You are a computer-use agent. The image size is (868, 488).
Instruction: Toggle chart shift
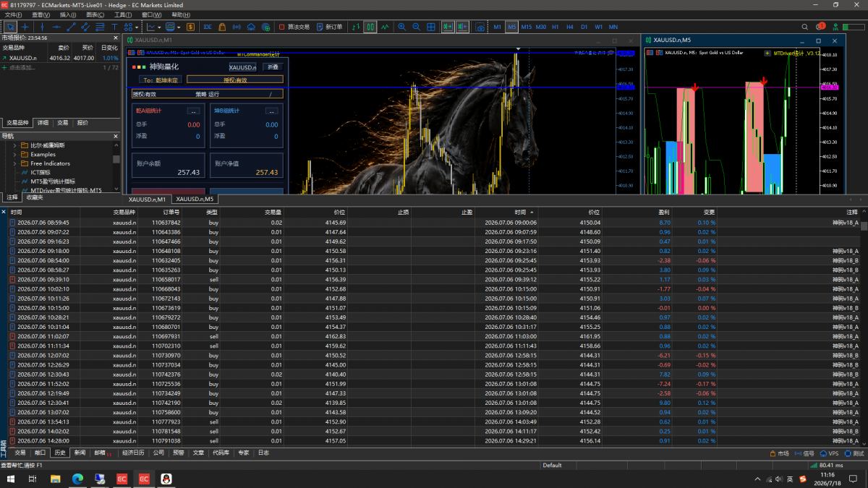coord(461,27)
